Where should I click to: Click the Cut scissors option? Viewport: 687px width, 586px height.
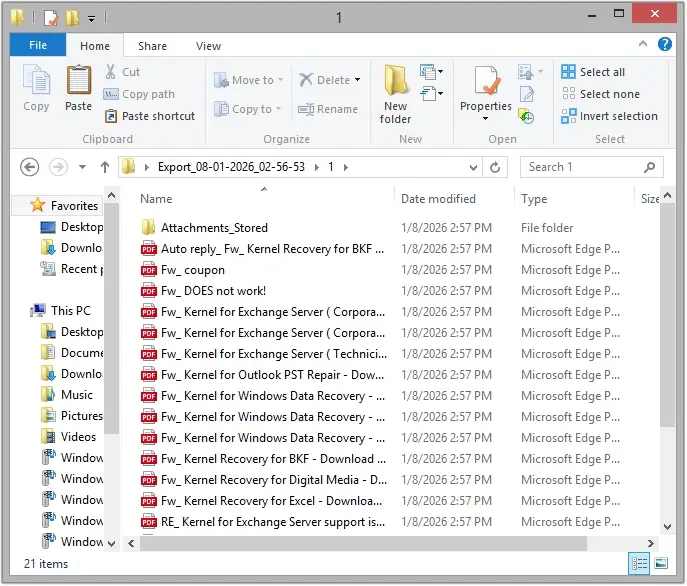click(122, 72)
